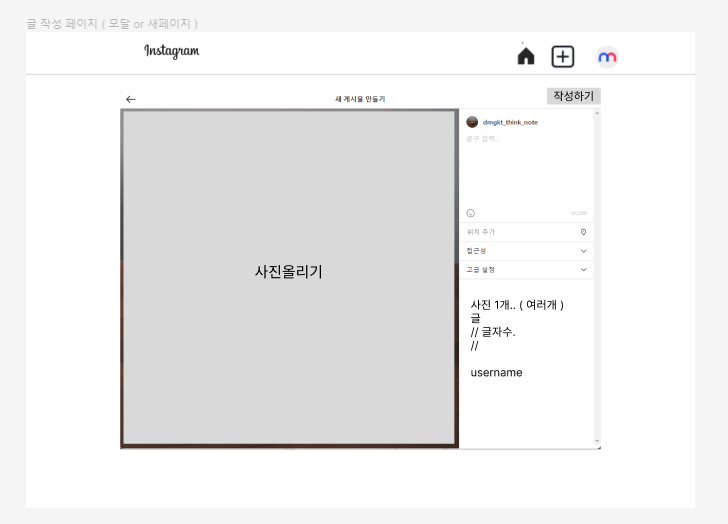Go to the home feed icon

(526, 57)
